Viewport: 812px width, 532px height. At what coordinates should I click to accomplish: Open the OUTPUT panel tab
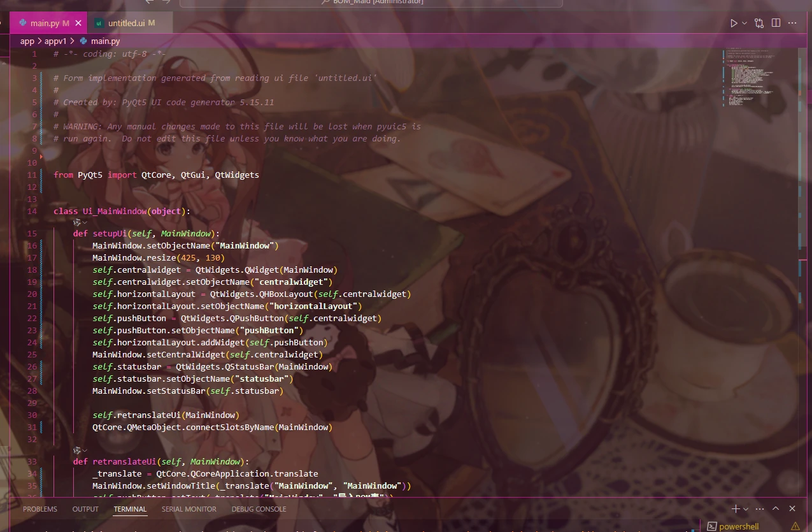click(85, 509)
